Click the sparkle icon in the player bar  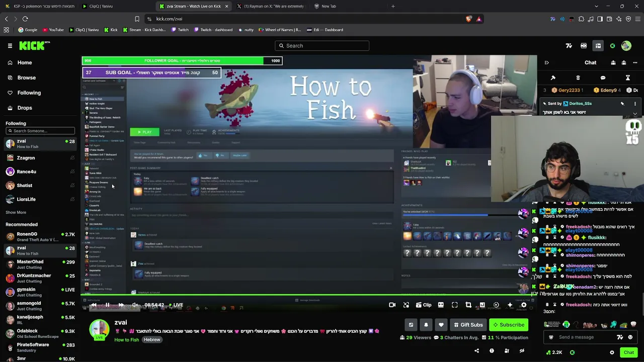point(510,305)
